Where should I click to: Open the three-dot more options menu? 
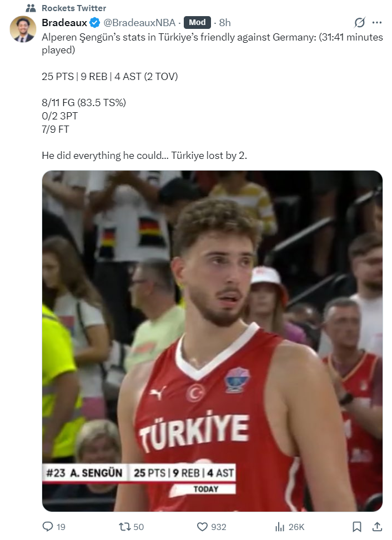point(377,23)
